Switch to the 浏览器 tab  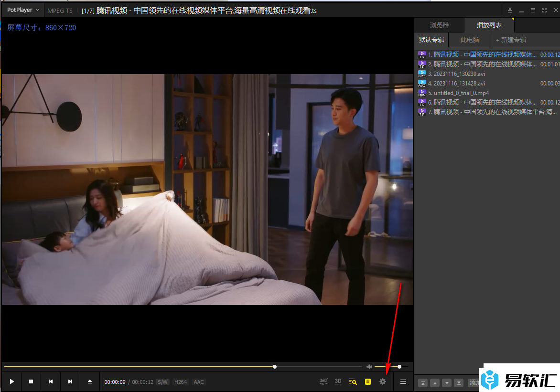pyautogui.click(x=439, y=25)
